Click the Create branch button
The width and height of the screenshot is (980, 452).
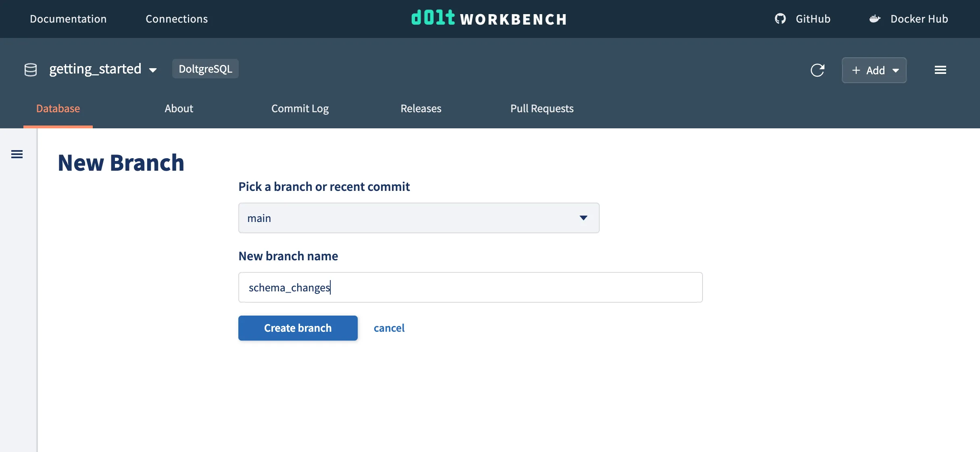(298, 328)
